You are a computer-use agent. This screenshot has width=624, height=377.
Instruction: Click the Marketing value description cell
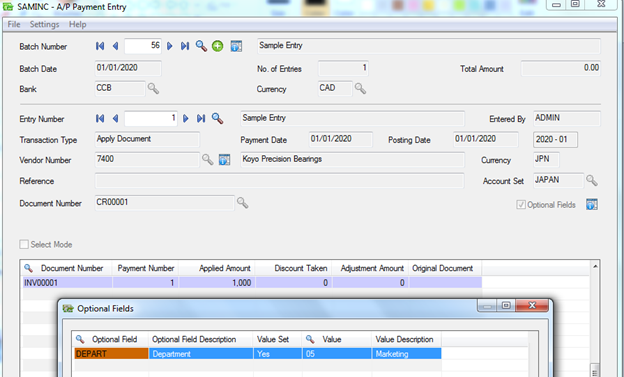pos(407,354)
